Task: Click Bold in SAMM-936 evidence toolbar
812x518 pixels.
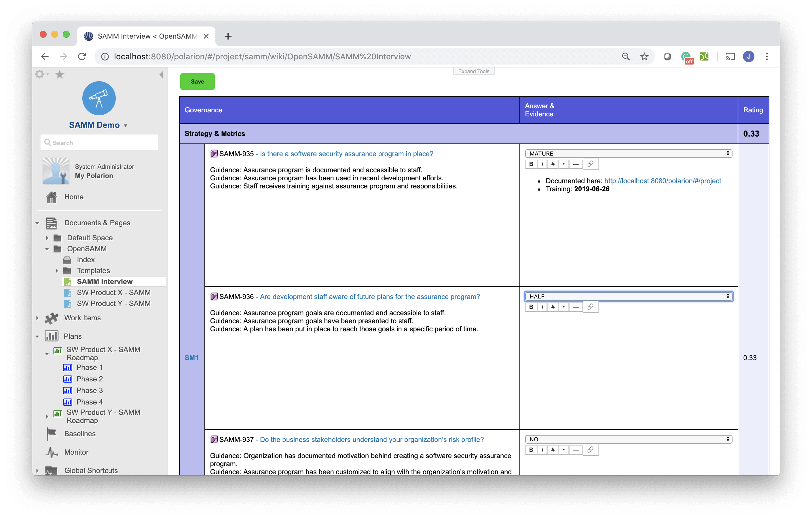Action: pyautogui.click(x=531, y=307)
